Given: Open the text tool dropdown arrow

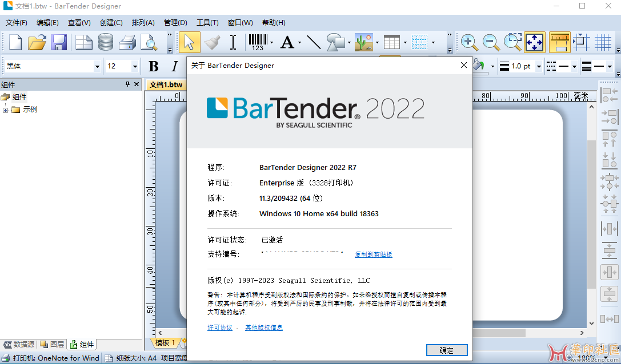Looking at the screenshot, I should pos(299,42).
